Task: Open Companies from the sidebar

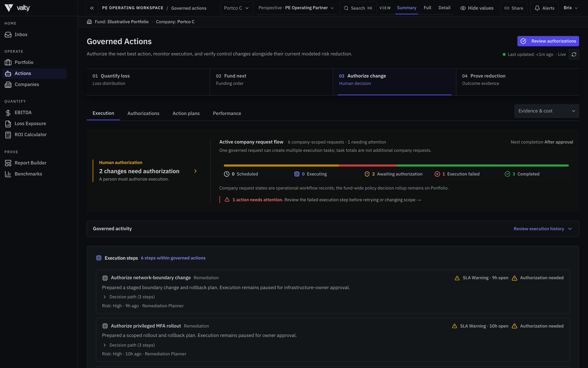Action: tap(34, 84)
